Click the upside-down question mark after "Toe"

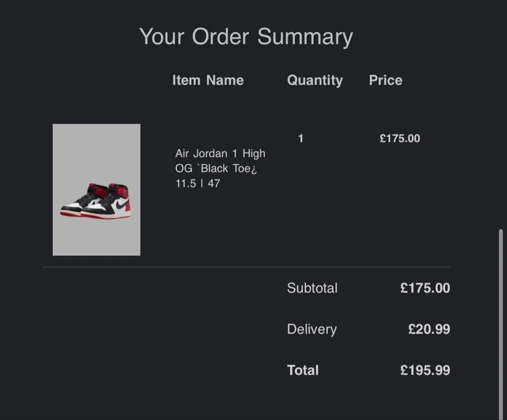coord(254,170)
